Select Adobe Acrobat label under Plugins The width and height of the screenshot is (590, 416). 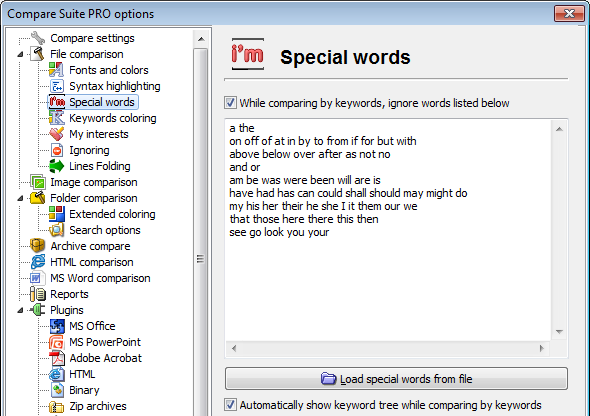pyautogui.click(x=105, y=358)
